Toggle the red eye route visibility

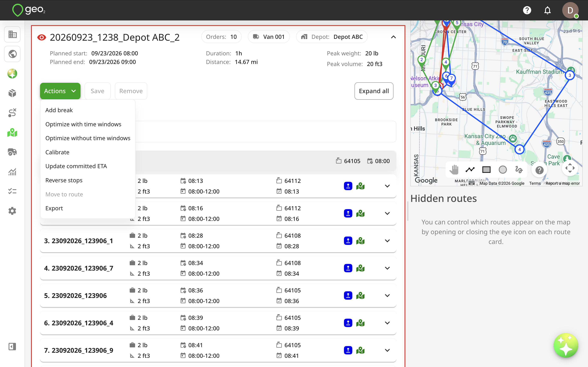point(41,37)
